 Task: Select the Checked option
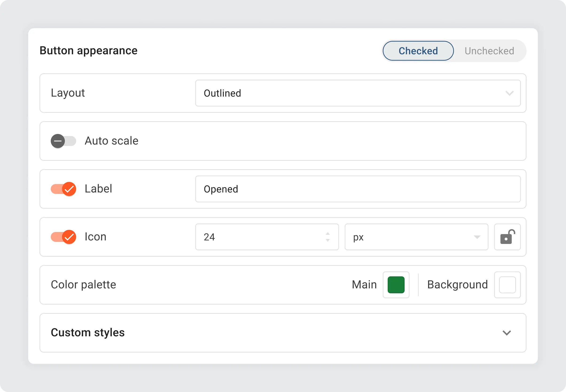(x=418, y=51)
